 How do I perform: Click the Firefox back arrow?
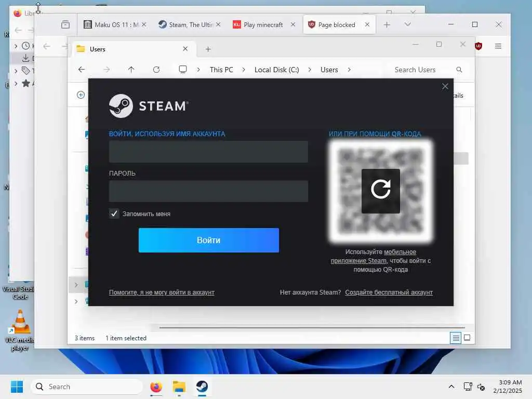(46, 46)
